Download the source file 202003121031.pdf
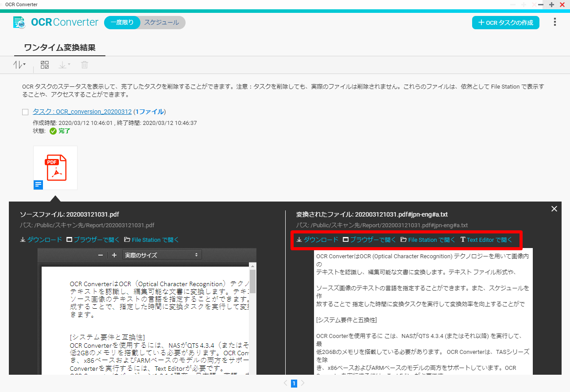 (x=41, y=240)
